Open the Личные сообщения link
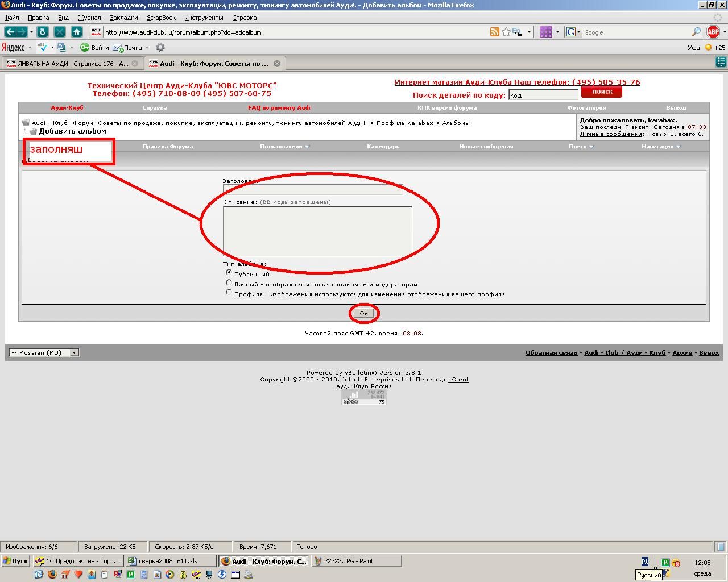728x582 pixels. click(611, 134)
